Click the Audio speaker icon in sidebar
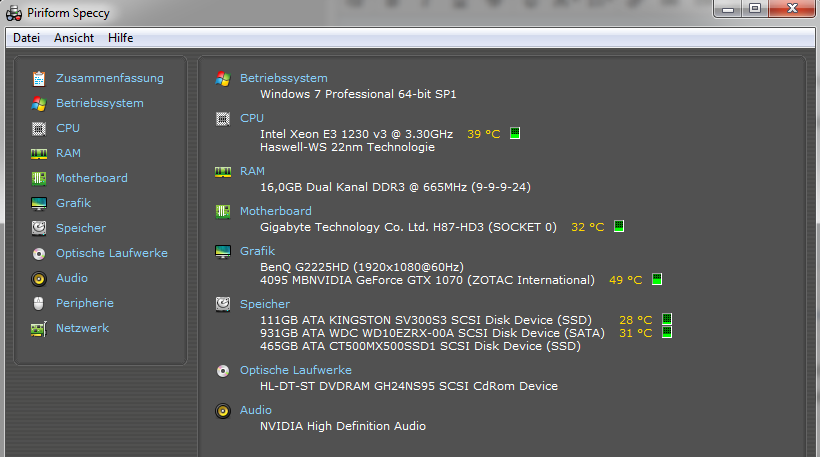 pos(39,279)
